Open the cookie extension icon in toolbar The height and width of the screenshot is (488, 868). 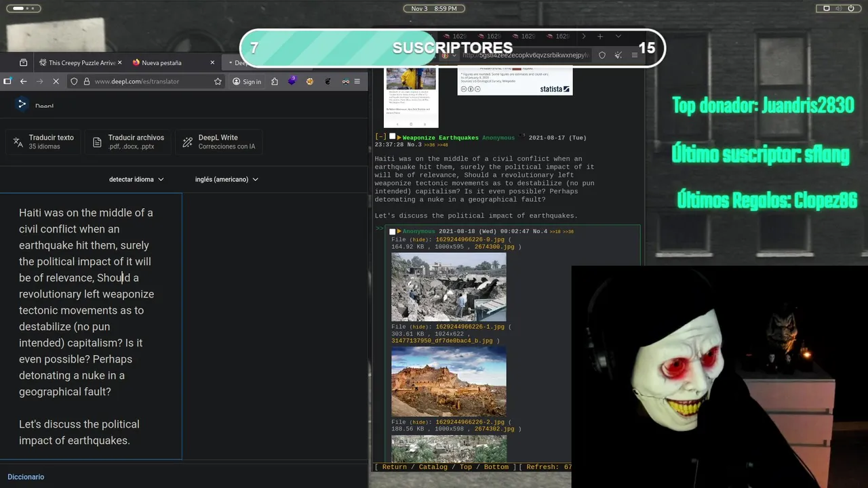pyautogui.click(x=310, y=81)
